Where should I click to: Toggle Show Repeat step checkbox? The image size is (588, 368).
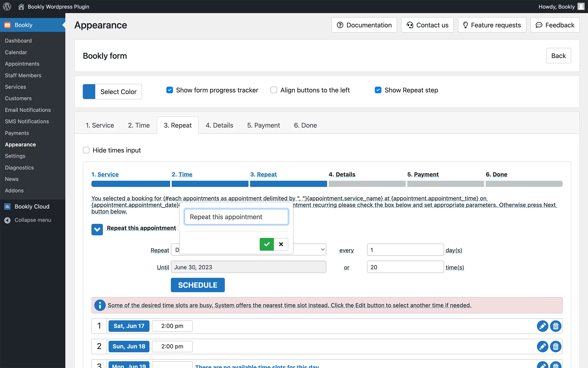pyautogui.click(x=378, y=90)
